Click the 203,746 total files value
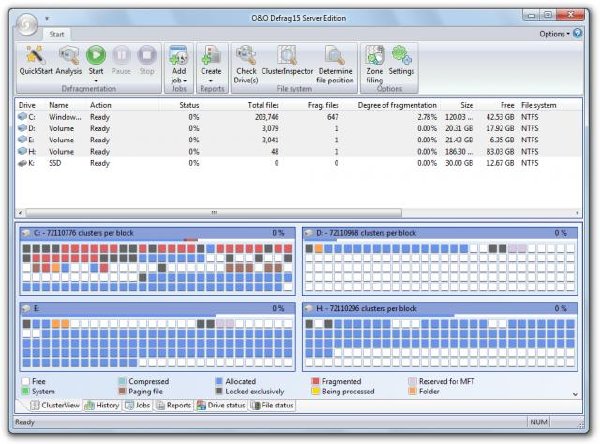 [x=267, y=117]
